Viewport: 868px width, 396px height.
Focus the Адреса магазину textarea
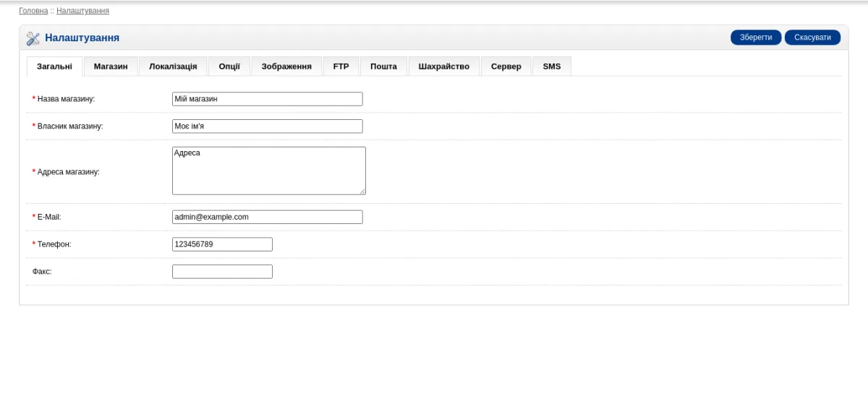[269, 171]
